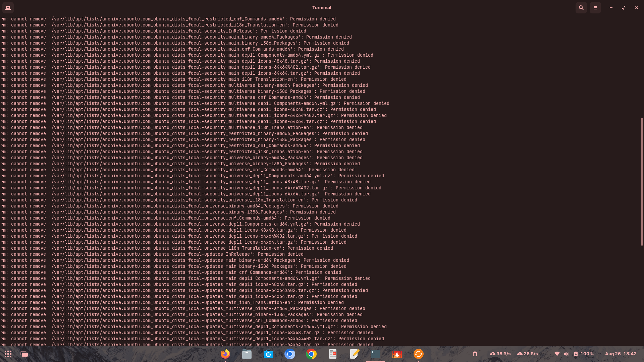
Task: Open the Terminal hamburger menu
Action: 595,7
